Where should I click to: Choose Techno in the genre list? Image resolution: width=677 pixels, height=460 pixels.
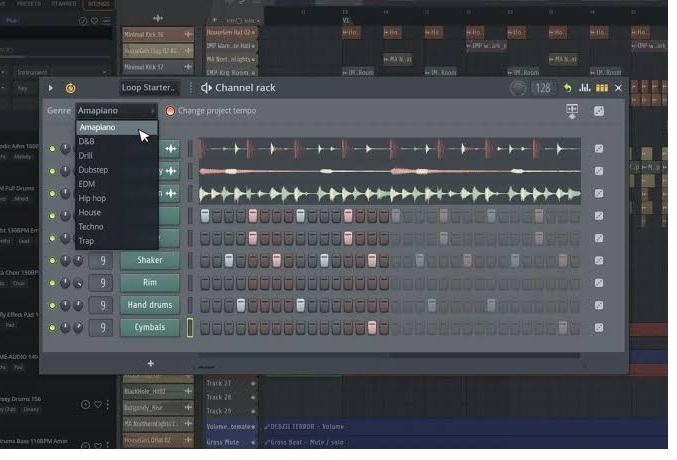pyautogui.click(x=117, y=227)
